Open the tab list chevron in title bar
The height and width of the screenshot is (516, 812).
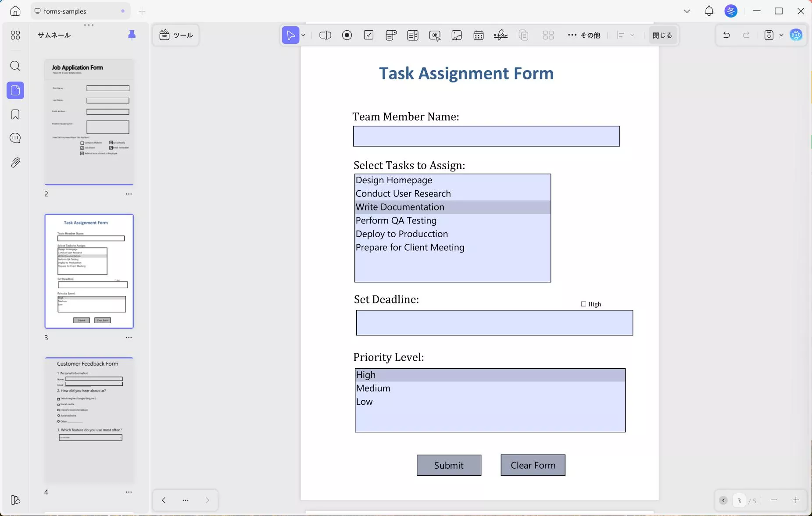pos(687,11)
